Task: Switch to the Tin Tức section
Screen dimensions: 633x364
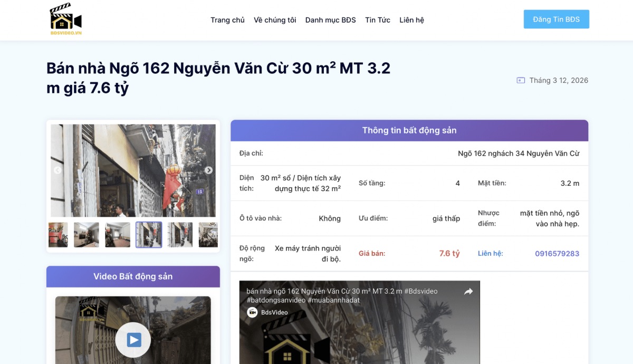Action: point(377,20)
